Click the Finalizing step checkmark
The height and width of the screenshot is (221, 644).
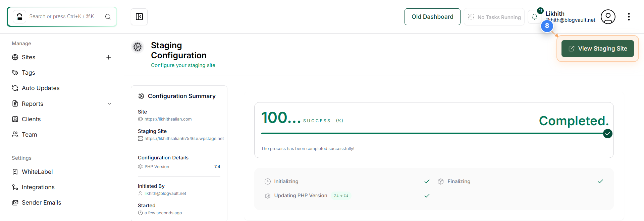pyautogui.click(x=600, y=181)
